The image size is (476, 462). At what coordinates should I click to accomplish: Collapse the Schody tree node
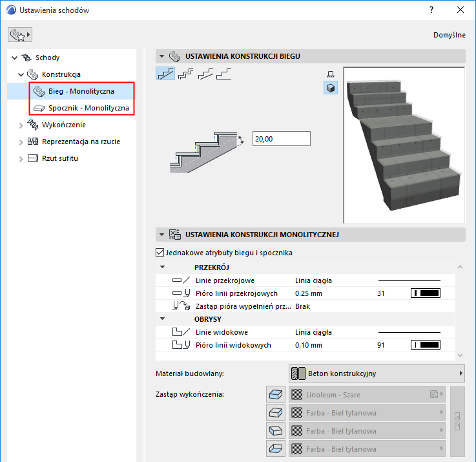14,58
